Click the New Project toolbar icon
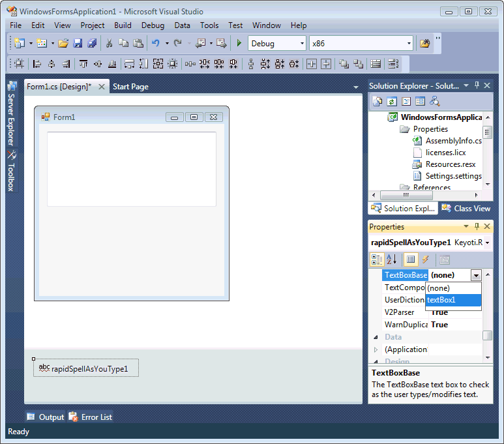 20,43
